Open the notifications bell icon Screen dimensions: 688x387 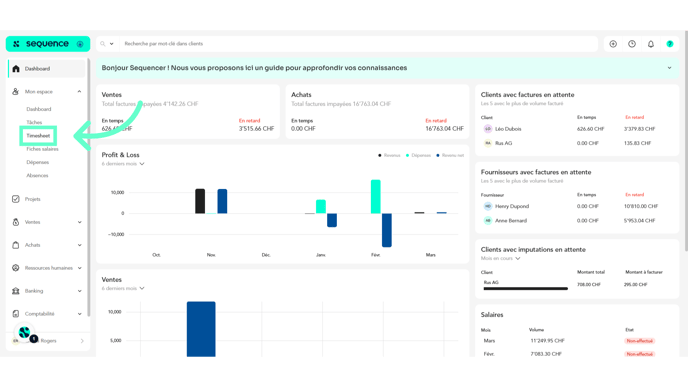651,44
